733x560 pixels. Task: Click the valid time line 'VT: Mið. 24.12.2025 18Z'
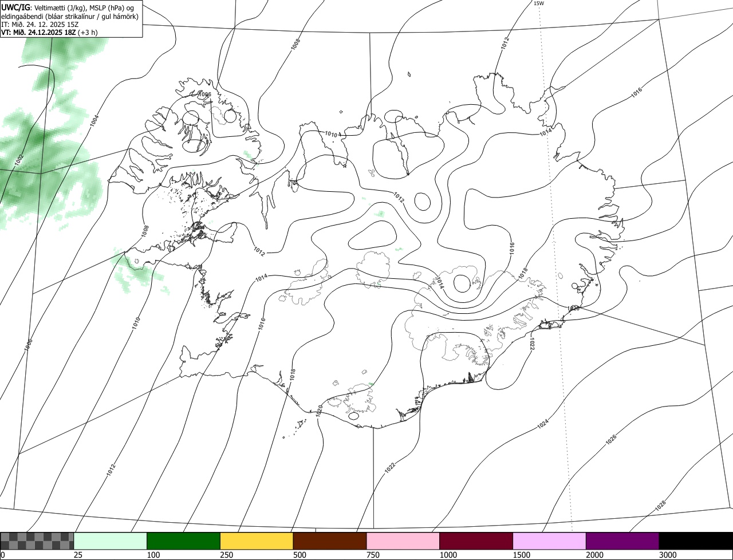(40, 33)
